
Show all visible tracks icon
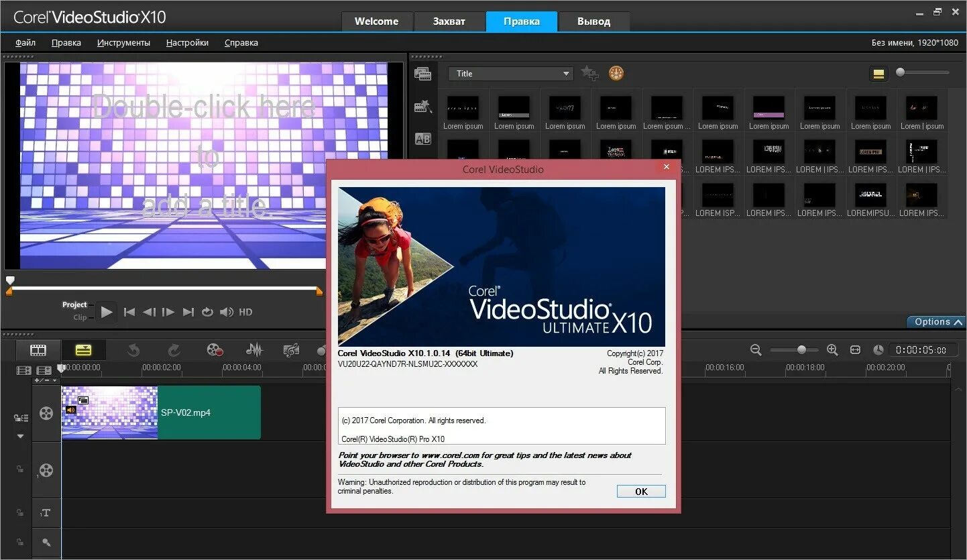coord(23,370)
